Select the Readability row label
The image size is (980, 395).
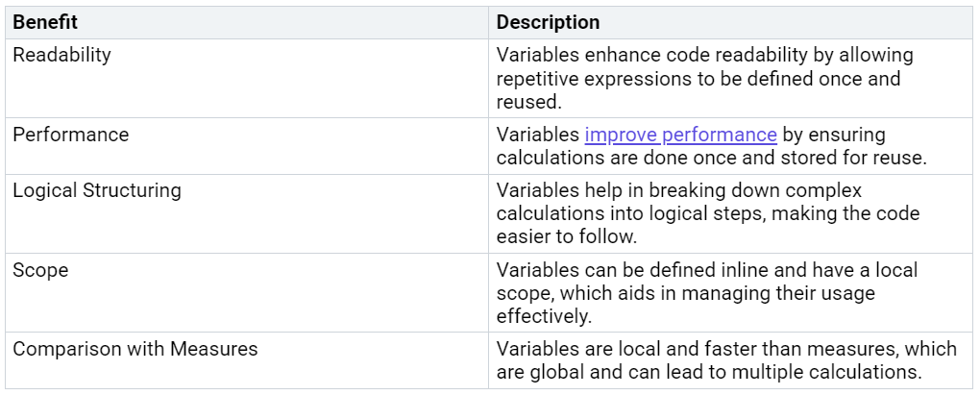61,55
